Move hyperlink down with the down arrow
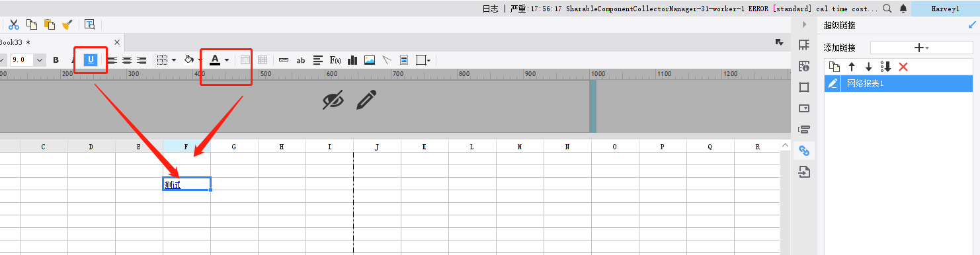980x255 pixels. point(869,67)
